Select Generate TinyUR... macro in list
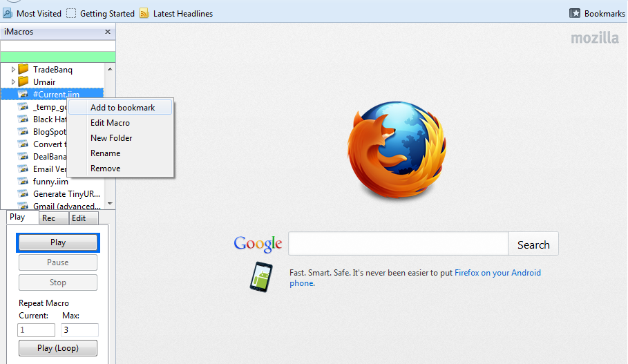 pyautogui.click(x=66, y=194)
